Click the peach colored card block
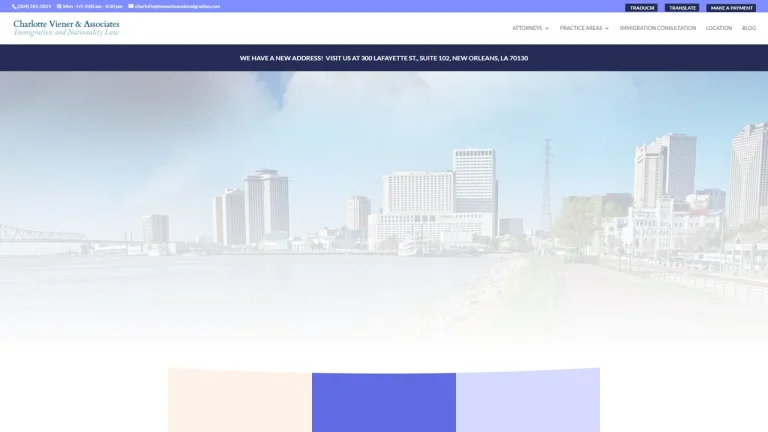This screenshot has height=432, width=768. pyautogui.click(x=240, y=400)
